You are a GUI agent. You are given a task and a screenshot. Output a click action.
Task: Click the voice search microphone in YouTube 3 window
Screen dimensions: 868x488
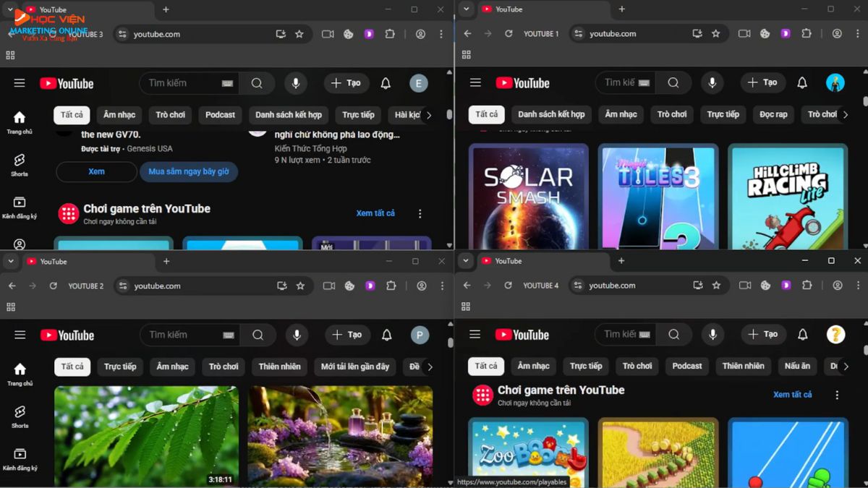pos(295,83)
